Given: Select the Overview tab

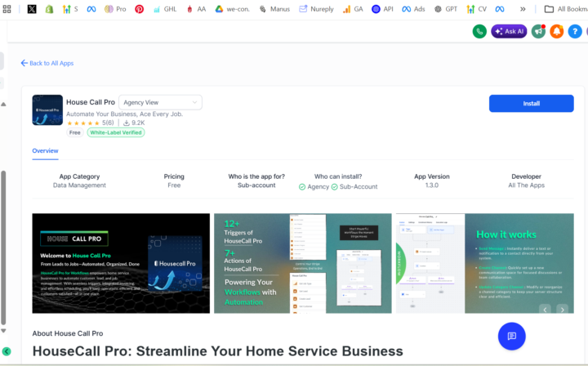Looking at the screenshot, I should 45,151.
